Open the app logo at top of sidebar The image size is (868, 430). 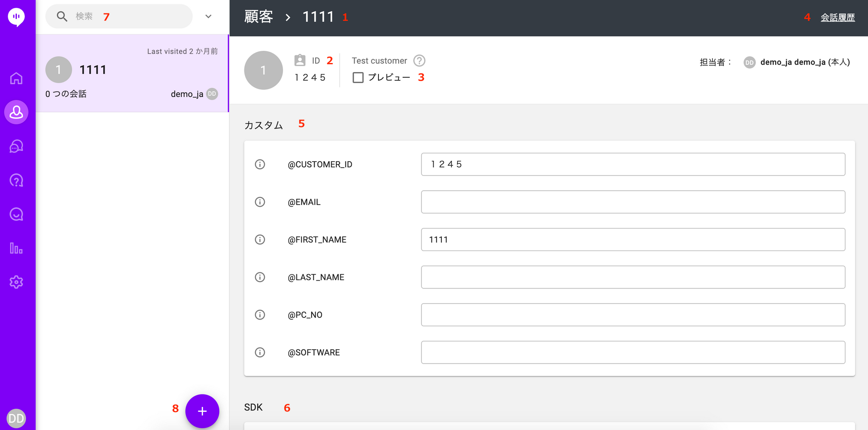tap(16, 17)
